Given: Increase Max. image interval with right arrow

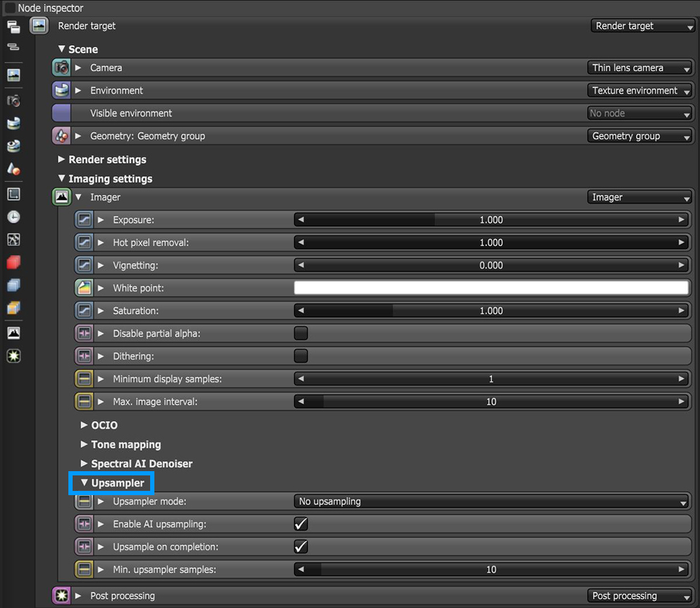Looking at the screenshot, I should point(681,401).
